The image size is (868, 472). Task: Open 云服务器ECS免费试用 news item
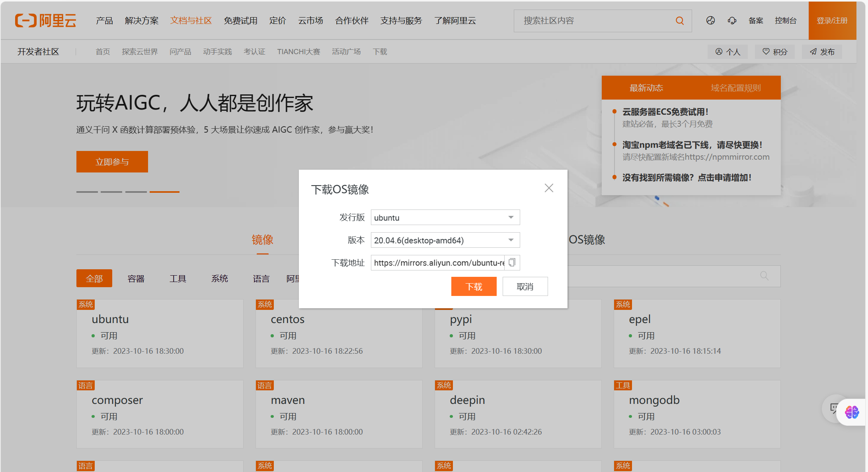point(665,112)
